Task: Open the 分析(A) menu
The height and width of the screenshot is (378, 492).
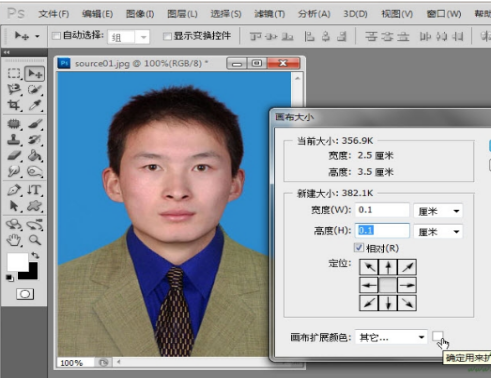Action: tap(314, 14)
